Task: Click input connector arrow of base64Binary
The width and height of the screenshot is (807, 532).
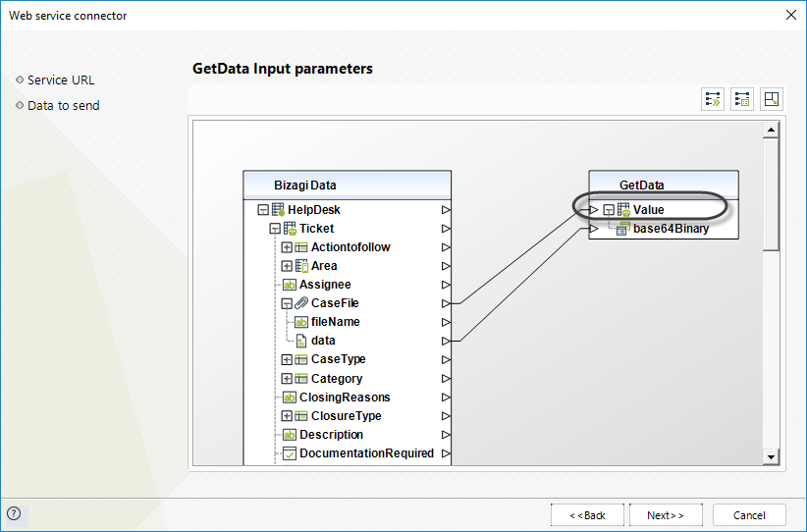Action: [x=593, y=229]
